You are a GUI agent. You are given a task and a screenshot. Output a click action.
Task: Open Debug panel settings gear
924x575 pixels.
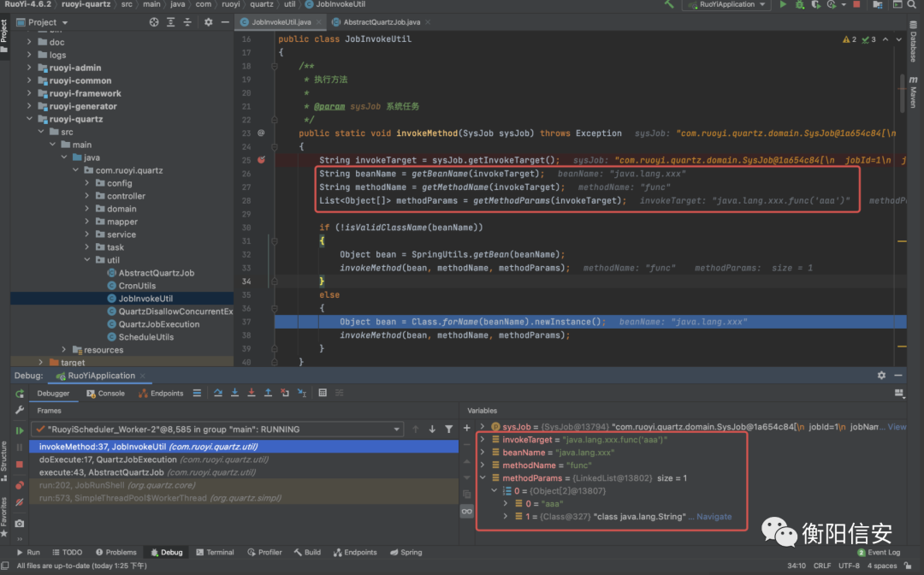[x=881, y=376]
